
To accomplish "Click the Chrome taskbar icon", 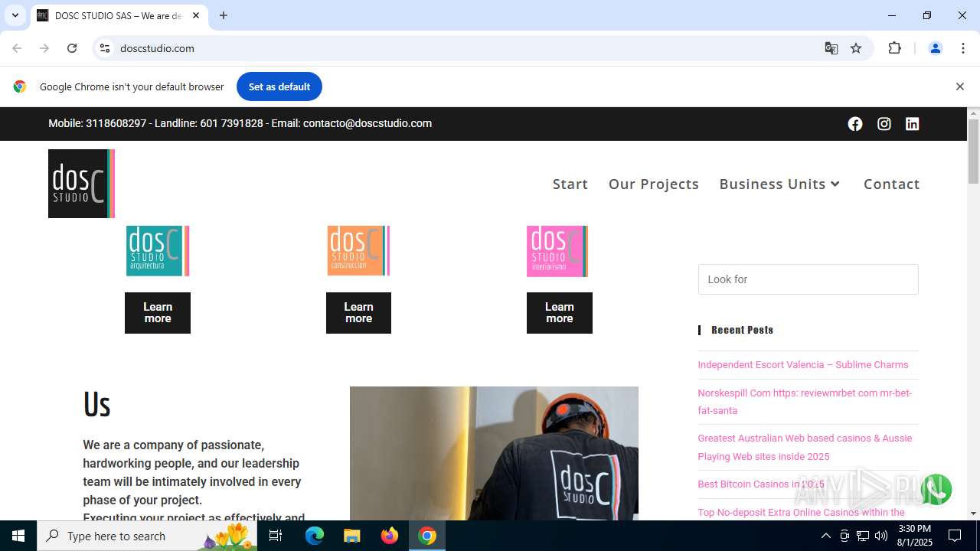I will pyautogui.click(x=427, y=536).
